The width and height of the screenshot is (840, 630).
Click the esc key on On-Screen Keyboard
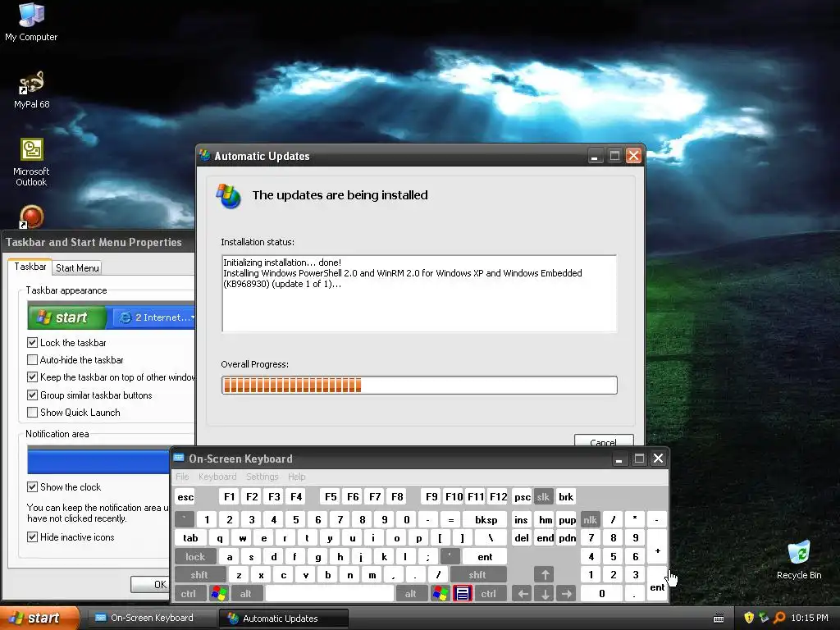pyautogui.click(x=185, y=496)
